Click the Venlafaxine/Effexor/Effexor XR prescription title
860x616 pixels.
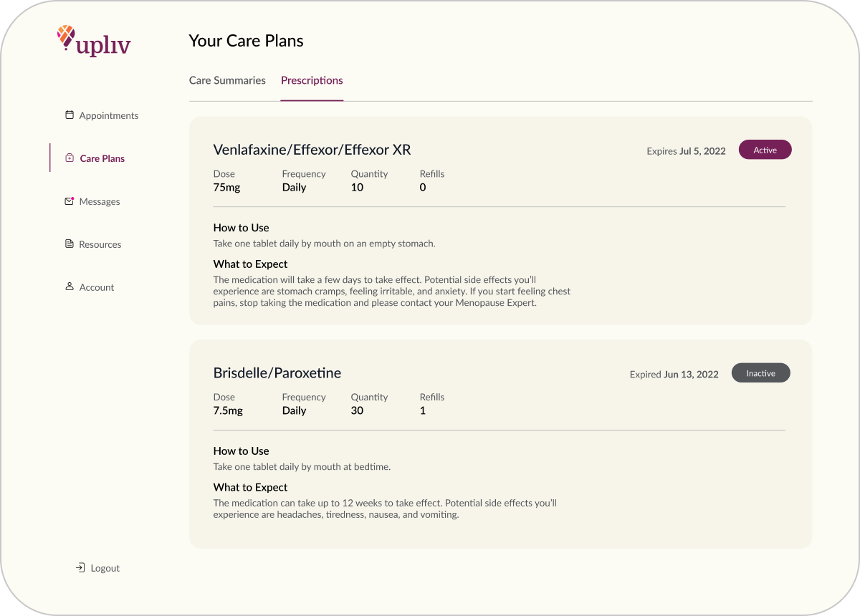(312, 150)
